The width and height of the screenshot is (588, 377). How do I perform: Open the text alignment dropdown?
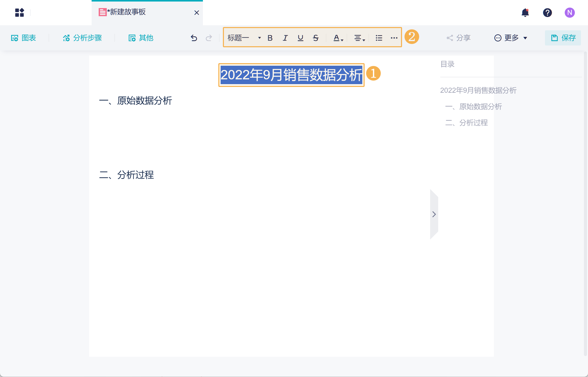tap(359, 38)
